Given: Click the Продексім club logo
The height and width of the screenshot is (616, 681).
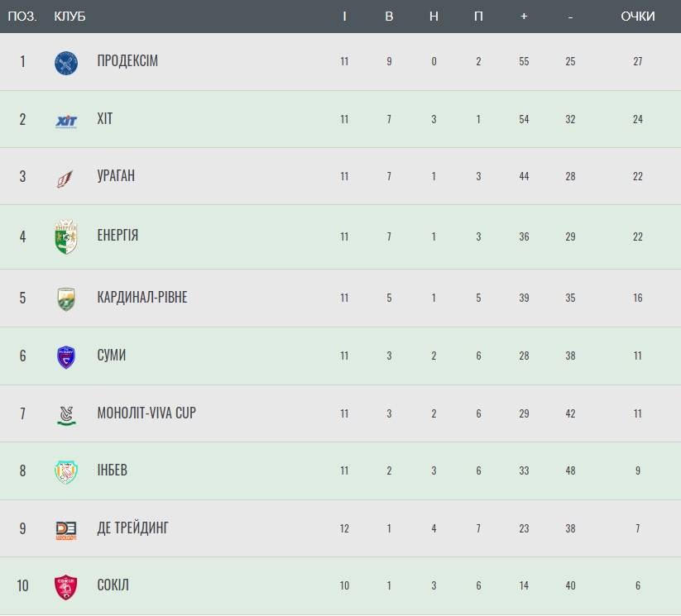Looking at the screenshot, I should 66,62.
